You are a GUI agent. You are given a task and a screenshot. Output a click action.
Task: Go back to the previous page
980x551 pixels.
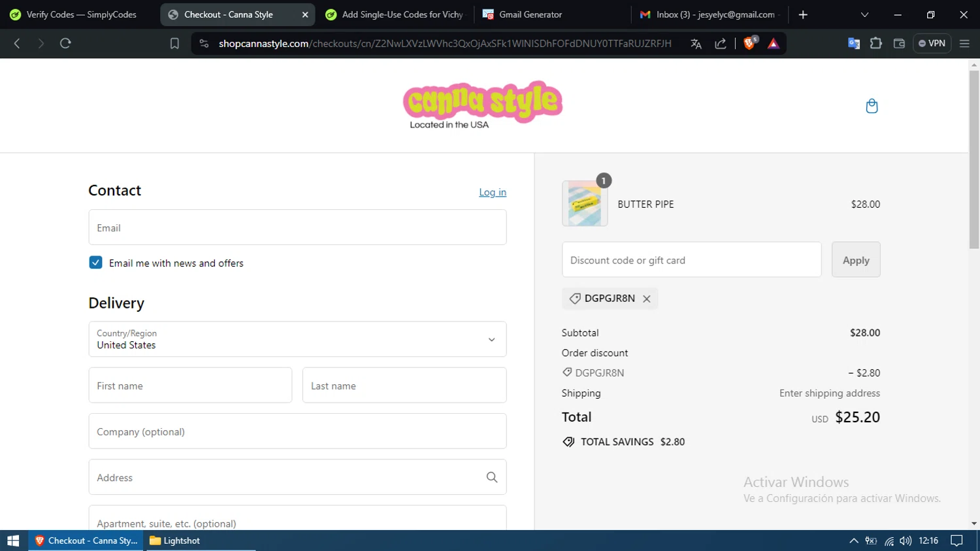[17, 44]
